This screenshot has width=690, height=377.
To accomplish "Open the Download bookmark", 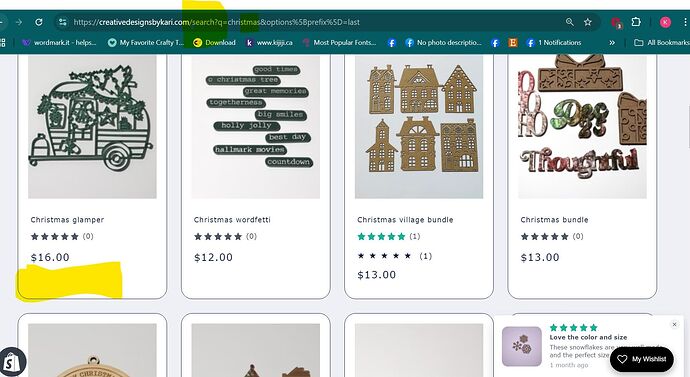I will 215,43.
